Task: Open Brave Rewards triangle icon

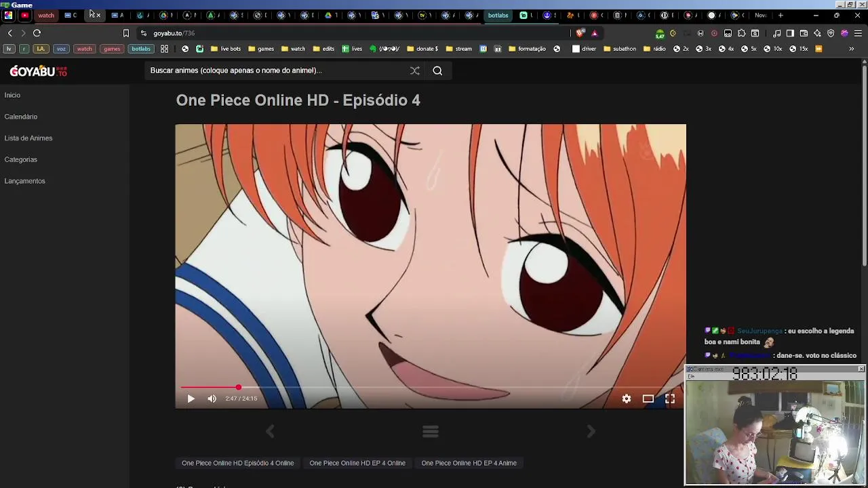Action: pyautogui.click(x=595, y=33)
